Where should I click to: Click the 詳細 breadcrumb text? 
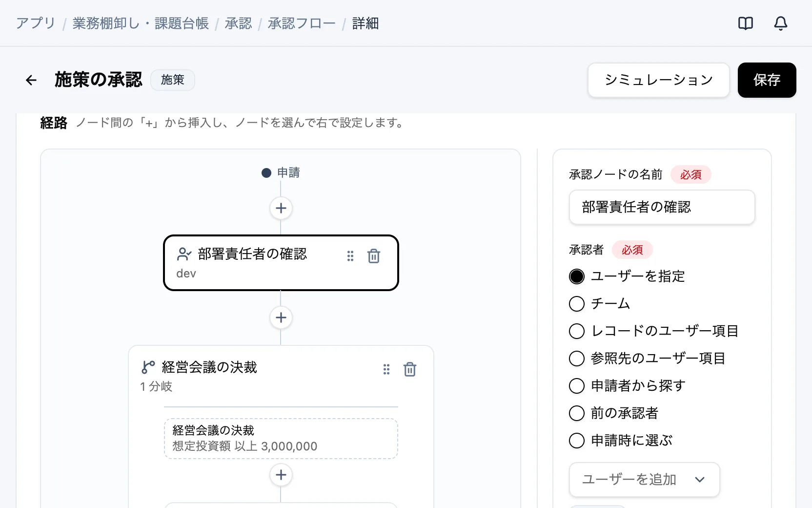tap(365, 23)
